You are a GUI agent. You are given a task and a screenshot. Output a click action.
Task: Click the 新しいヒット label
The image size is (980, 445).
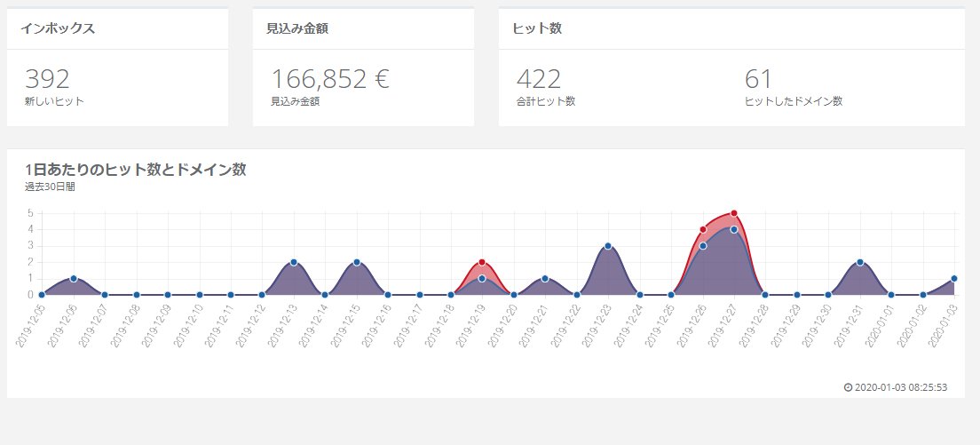pos(54,101)
